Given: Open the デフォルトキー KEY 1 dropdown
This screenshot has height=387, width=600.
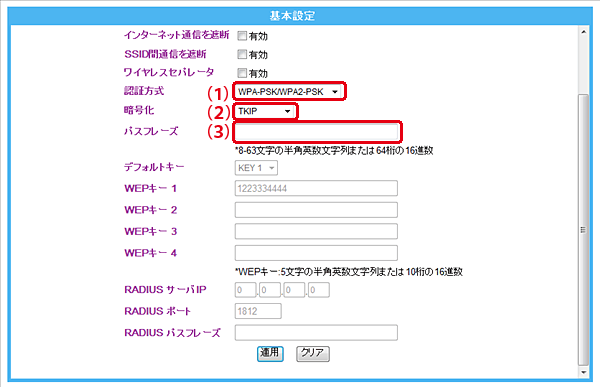Looking at the screenshot, I should (256, 168).
